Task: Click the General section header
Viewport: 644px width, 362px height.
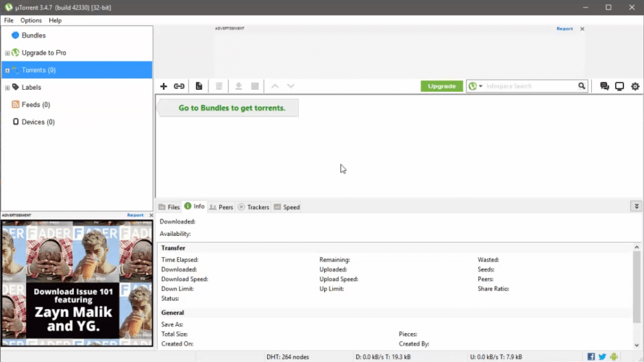Action: pos(172,313)
